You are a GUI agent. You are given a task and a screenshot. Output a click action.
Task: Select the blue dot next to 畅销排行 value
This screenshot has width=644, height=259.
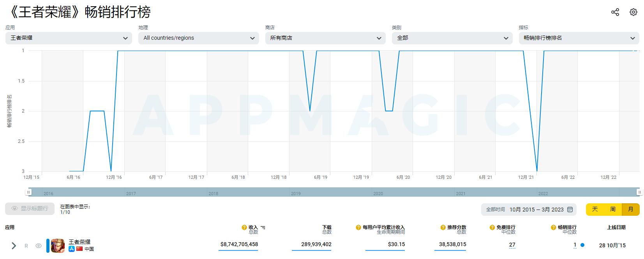coord(582,245)
